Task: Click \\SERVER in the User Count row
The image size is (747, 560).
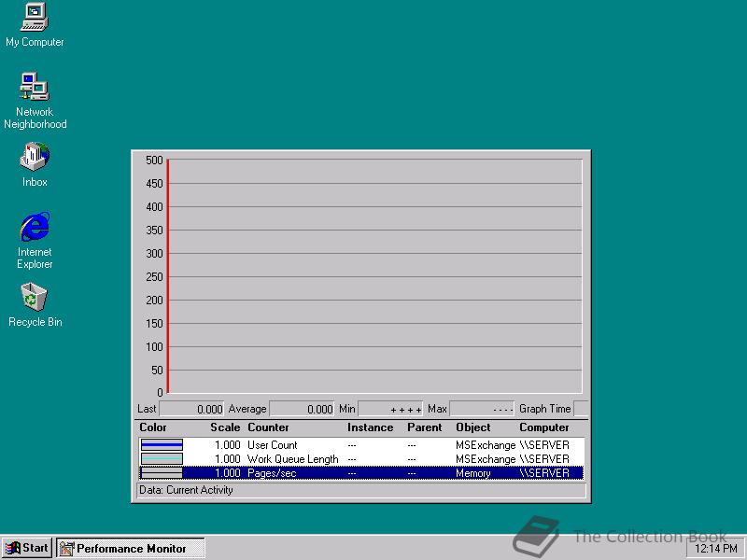Action: tap(544, 445)
